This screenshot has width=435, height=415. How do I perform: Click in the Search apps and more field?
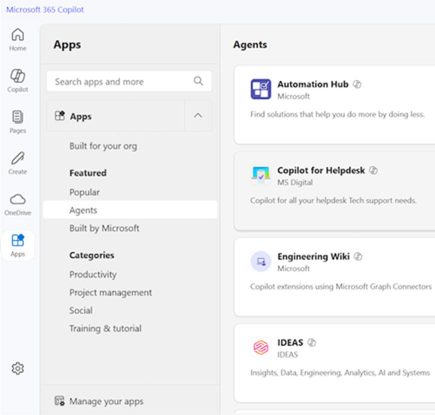click(129, 81)
